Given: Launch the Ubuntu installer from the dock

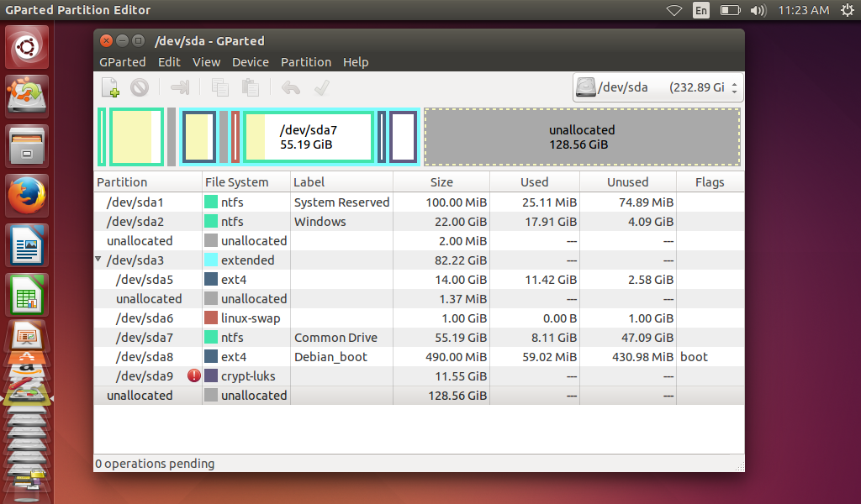Looking at the screenshot, I should [27, 96].
